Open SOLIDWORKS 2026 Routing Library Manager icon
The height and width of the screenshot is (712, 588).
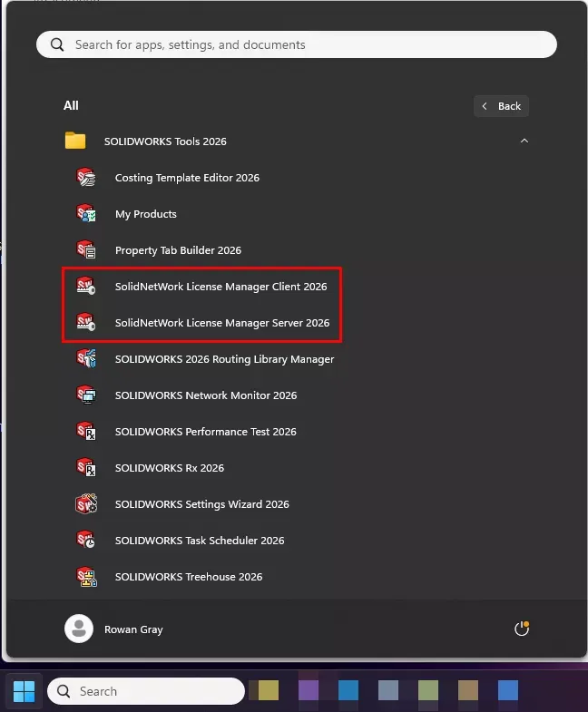tap(86, 359)
